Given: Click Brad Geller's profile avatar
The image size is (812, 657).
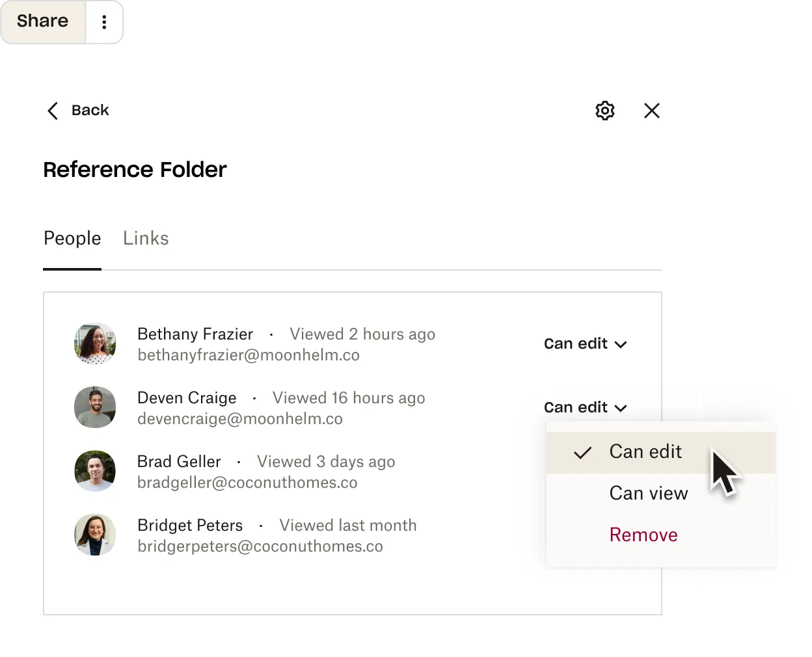Looking at the screenshot, I should click(95, 471).
